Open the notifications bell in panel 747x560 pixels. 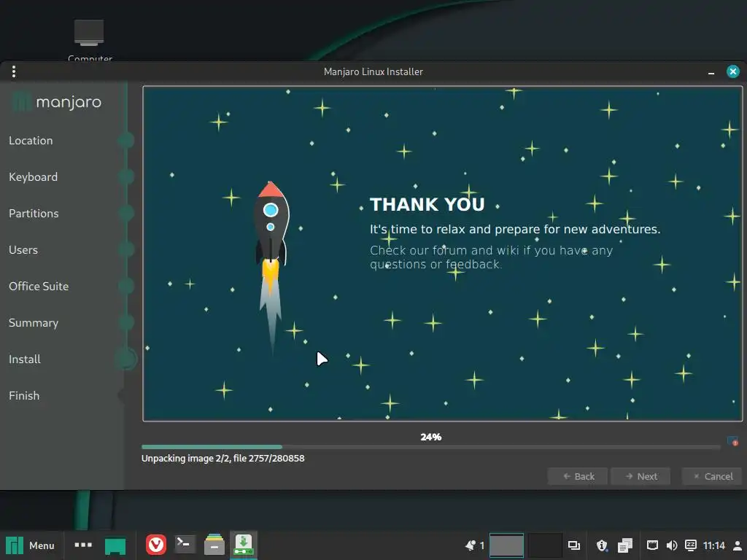click(x=471, y=545)
